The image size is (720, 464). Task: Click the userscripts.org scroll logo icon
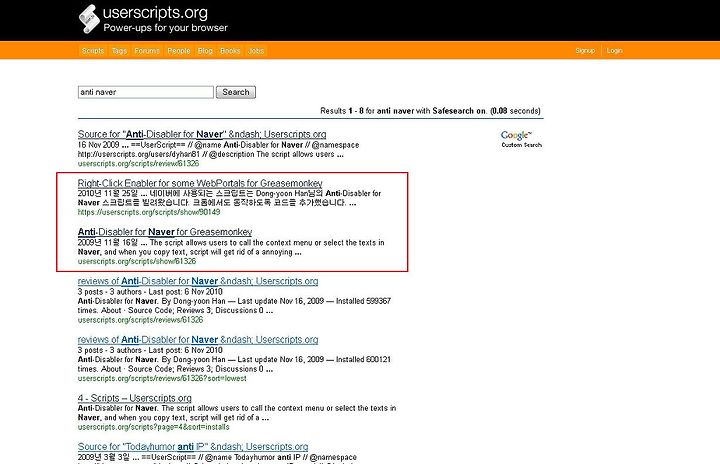point(89,19)
